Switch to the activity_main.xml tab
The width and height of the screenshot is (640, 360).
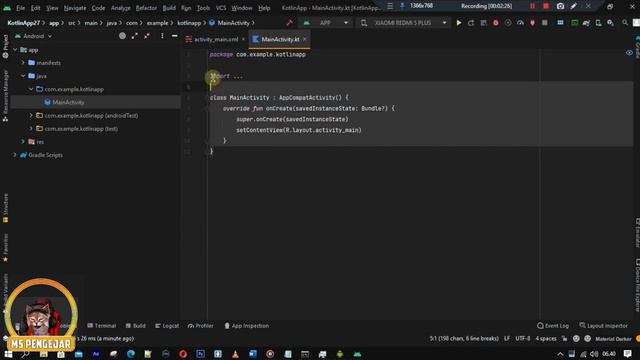pyautogui.click(x=216, y=39)
